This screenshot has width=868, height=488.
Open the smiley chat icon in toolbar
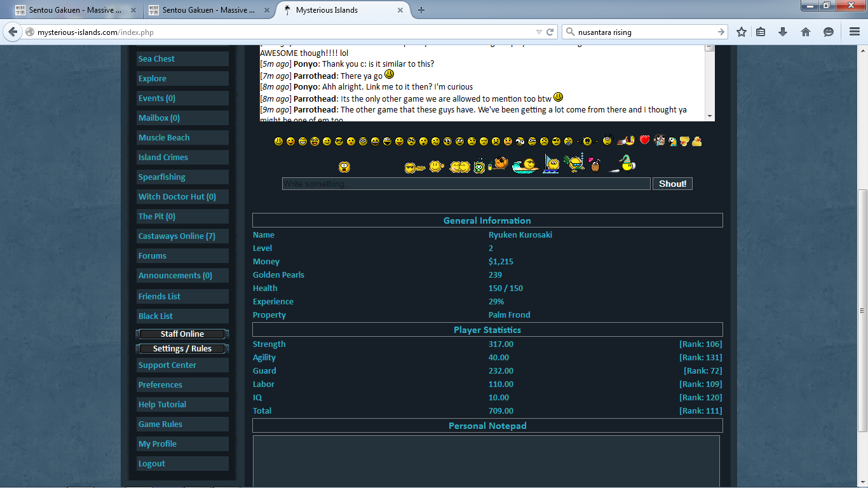[x=829, y=32]
